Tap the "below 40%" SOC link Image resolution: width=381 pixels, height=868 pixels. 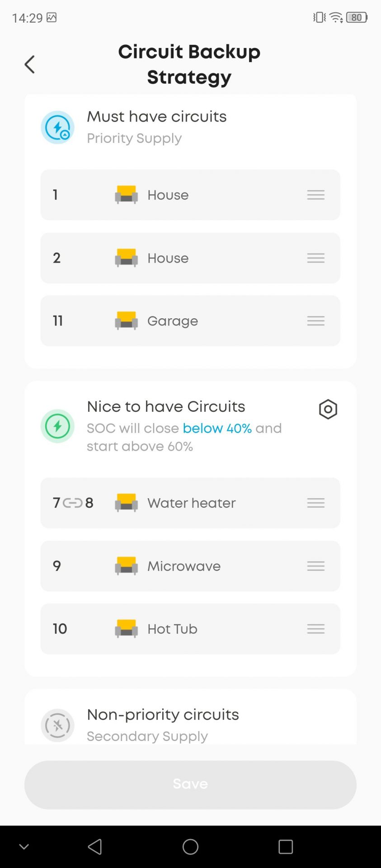click(217, 428)
